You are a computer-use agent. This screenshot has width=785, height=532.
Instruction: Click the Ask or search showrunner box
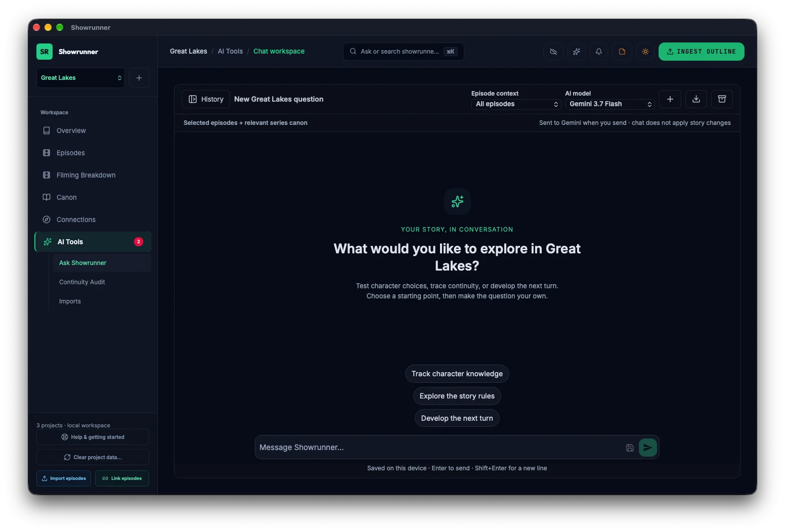pyautogui.click(x=404, y=52)
